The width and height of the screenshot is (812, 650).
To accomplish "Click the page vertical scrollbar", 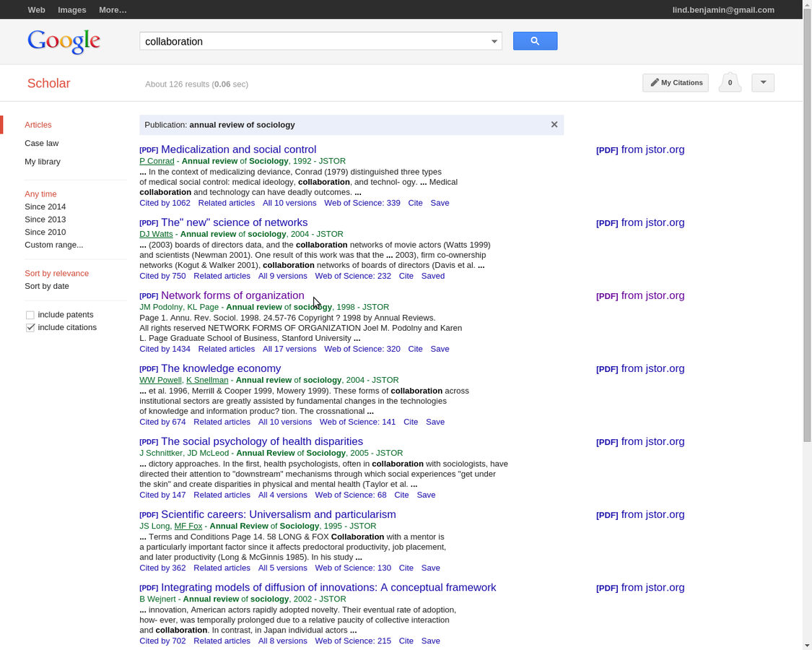I will [807, 225].
